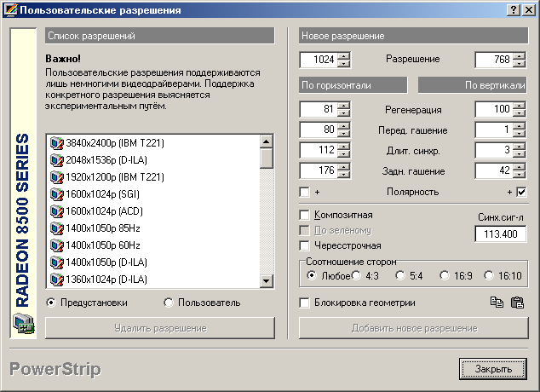
Task: Increase vertical Регенерация value 100 with up arrow
Action: tap(520, 106)
